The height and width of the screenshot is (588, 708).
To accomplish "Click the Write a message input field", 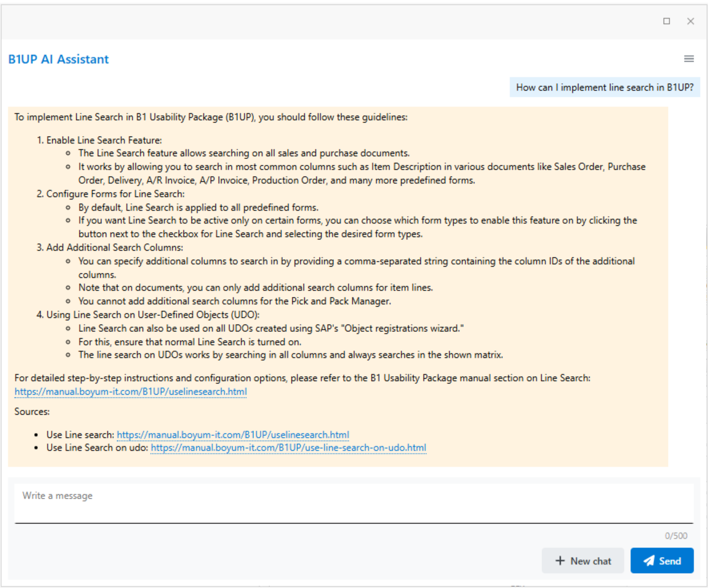I will pos(353,503).
